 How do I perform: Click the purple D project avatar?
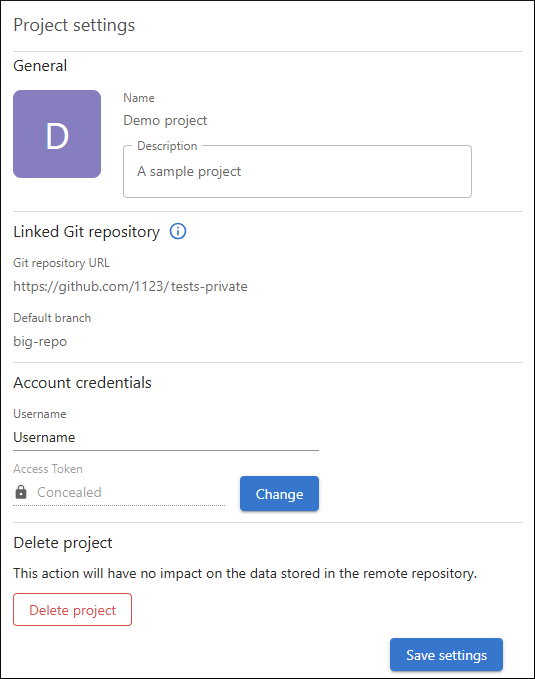(x=57, y=134)
